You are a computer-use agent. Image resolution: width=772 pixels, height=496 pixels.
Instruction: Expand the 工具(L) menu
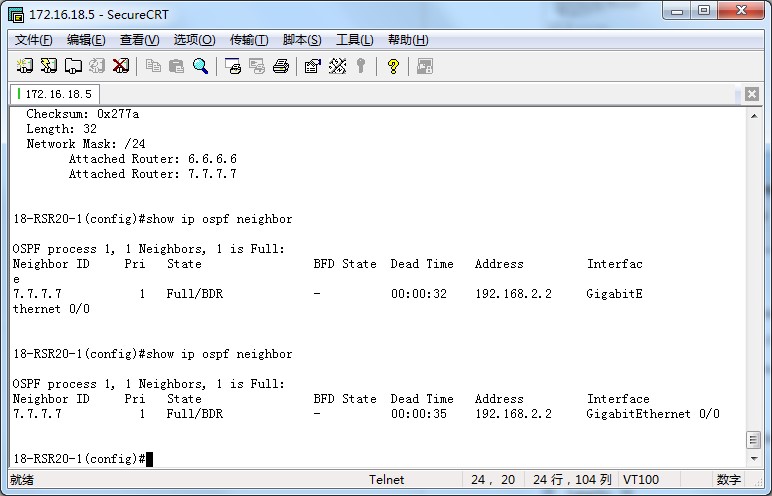[354, 40]
